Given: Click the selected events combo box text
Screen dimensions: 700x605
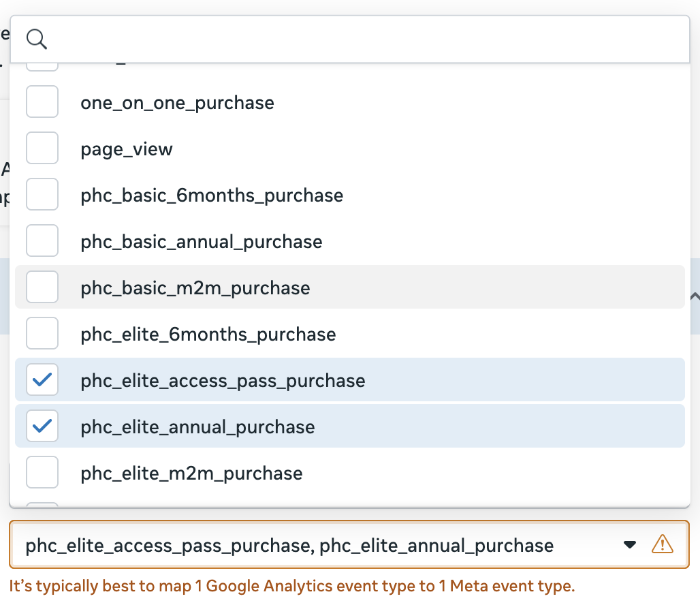Looking at the screenshot, I should pyautogui.click(x=289, y=546).
